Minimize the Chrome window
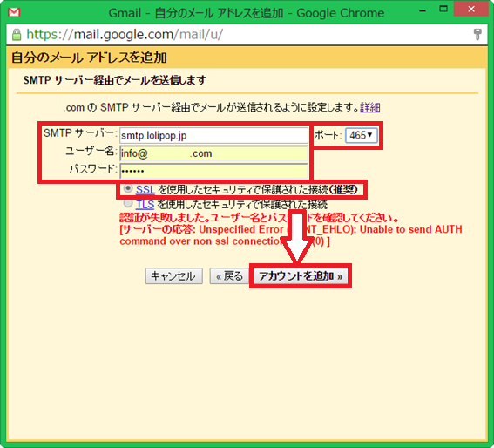This screenshot has height=448, width=494. click(423, 10)
